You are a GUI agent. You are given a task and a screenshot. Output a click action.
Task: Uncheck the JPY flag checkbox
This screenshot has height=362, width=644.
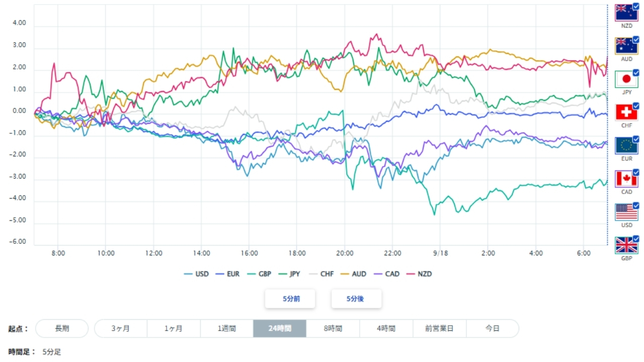636,72
